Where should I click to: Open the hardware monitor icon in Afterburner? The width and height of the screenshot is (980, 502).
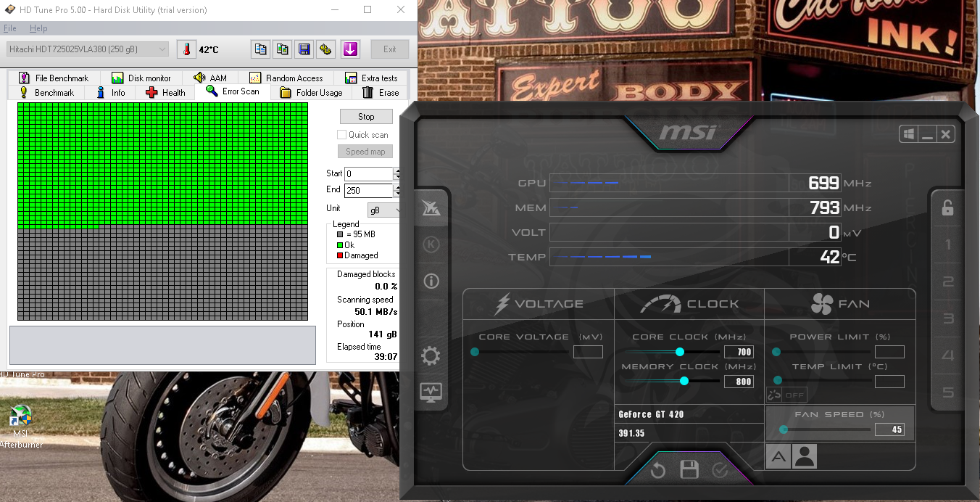click(431, 392)
